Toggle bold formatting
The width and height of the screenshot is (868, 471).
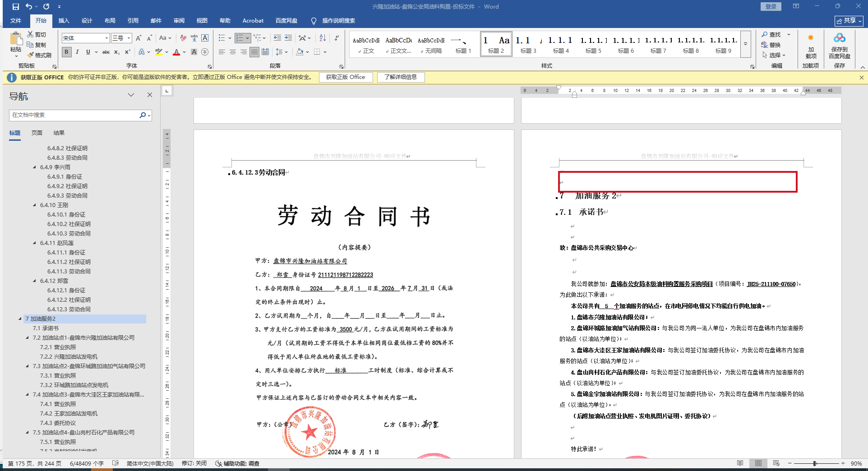point(66,52)
